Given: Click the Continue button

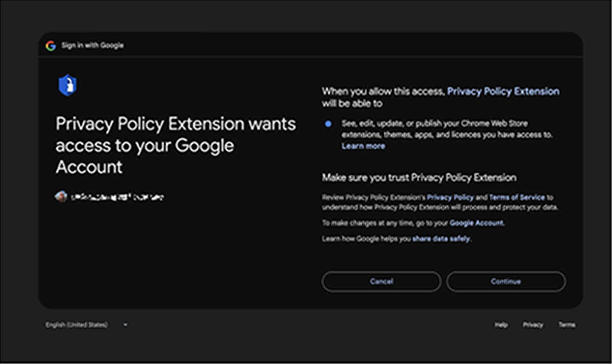Looking at the screenshot, I should pos(506,281).
